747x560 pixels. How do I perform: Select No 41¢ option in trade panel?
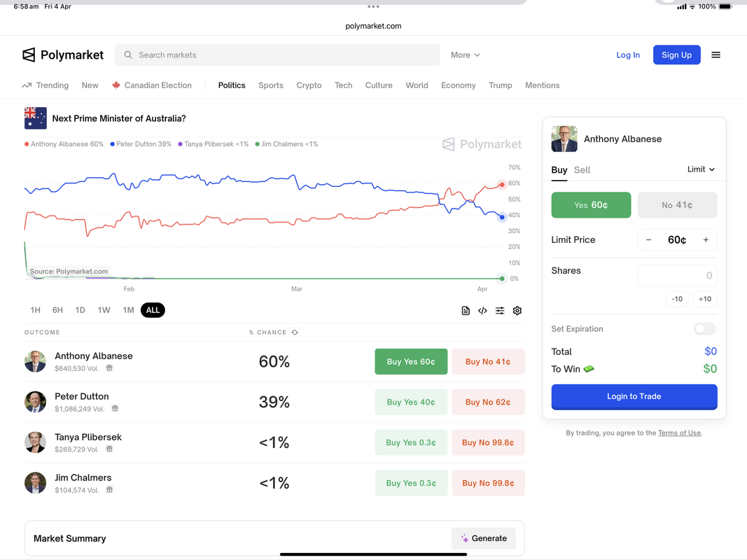pyautogui.click(x=677, y=205)
